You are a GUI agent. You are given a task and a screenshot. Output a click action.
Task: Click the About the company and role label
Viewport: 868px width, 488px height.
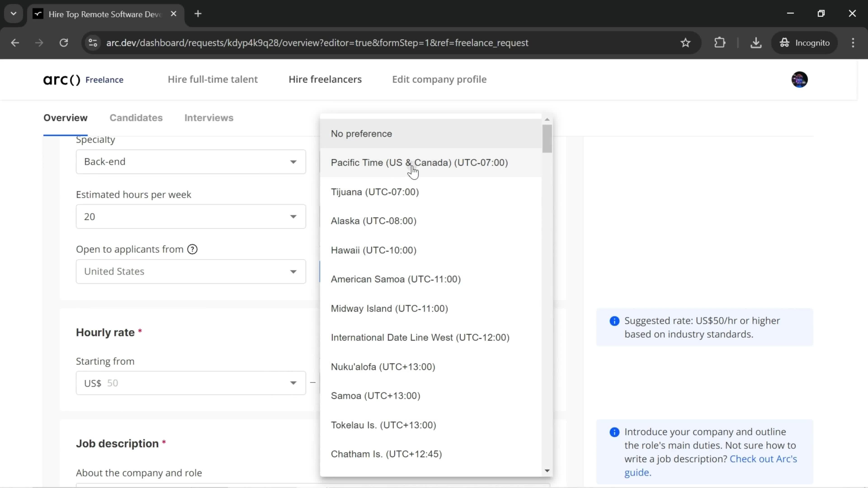point(139,473)
